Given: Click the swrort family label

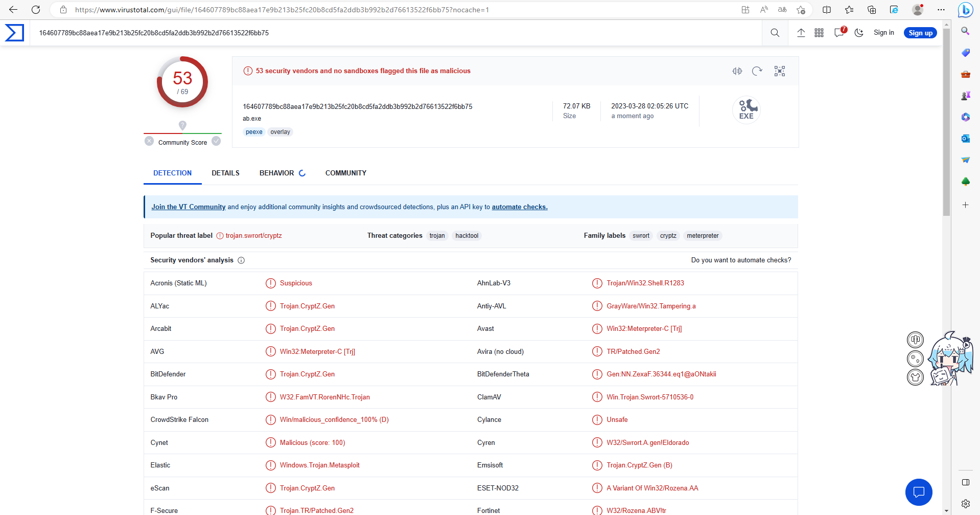Looking at the screenshot, I should (641, 236).
